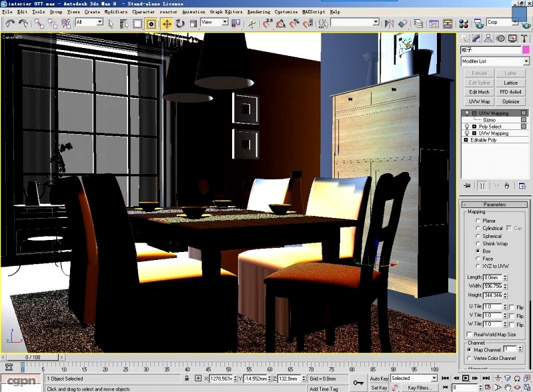The height and width of the screenshot is (392, 533).
Task: Collapse the top UVW Mapping modifier tree
Action: click(x=474, y=113)
